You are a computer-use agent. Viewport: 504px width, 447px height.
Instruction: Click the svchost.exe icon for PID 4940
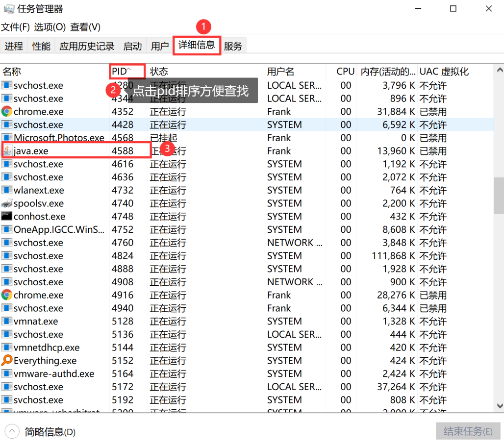coord(7,308)
